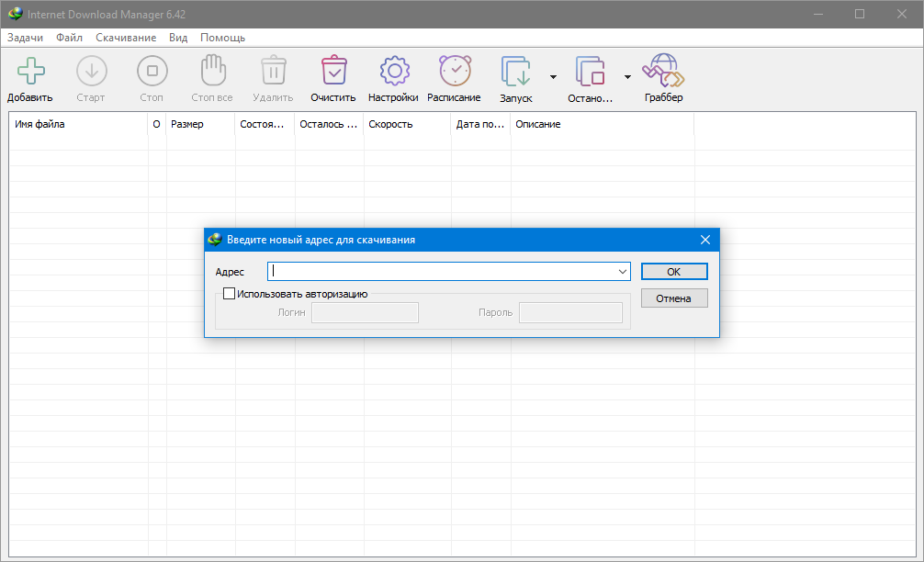This screenshot has width=924, height=562.
Task: Open the Скачивание menu
Action: 126,38
